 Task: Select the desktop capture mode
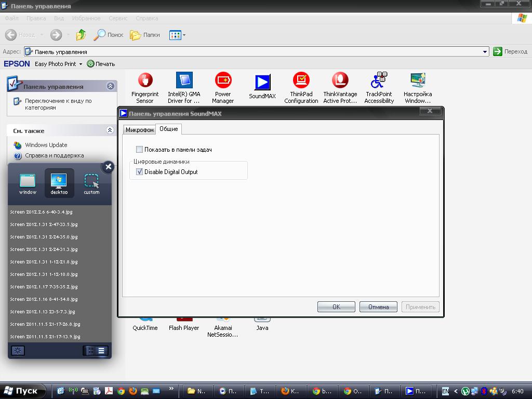pos(59,183)
